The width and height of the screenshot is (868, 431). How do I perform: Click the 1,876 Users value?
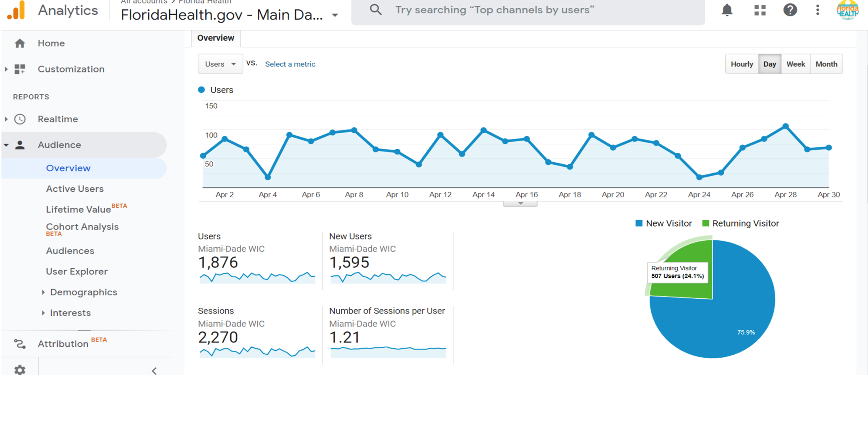click(x=218, y=263)
